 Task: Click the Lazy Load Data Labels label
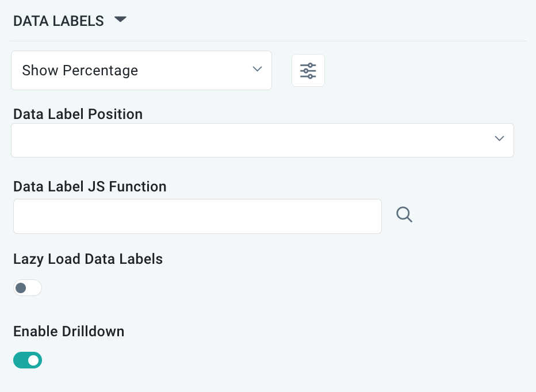(88, 259)
